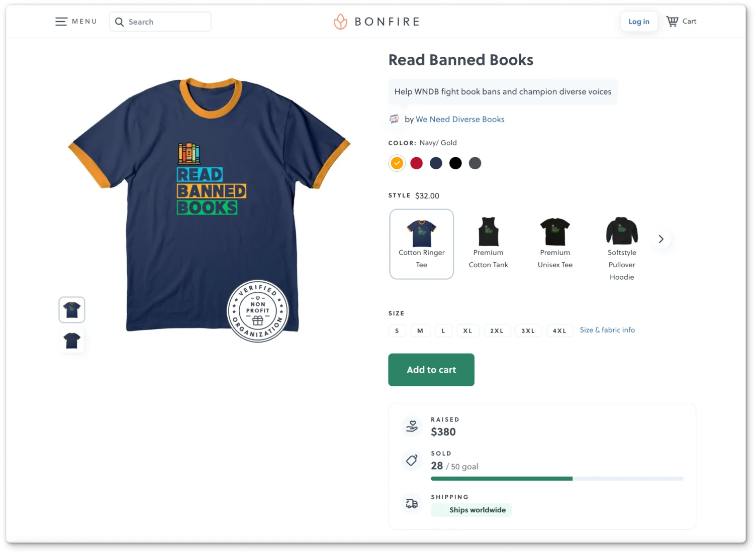Type in the Search field
The image size is (756, 554).
pyautogui.click(x=166, y=22)
